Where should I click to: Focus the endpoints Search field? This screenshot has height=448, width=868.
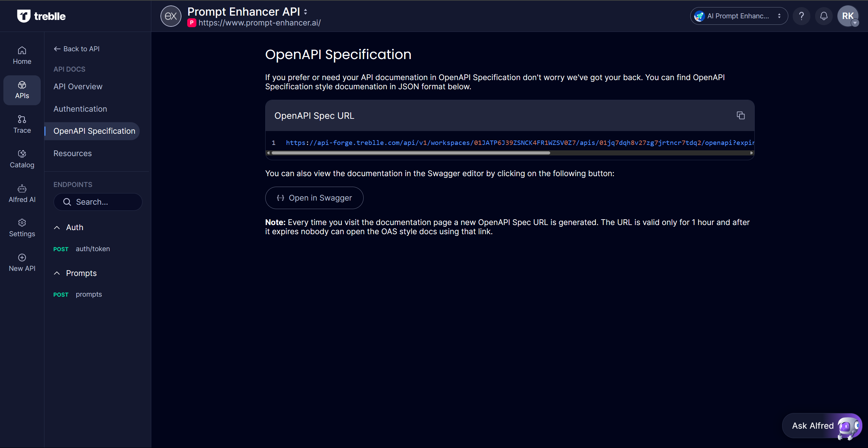98,202
